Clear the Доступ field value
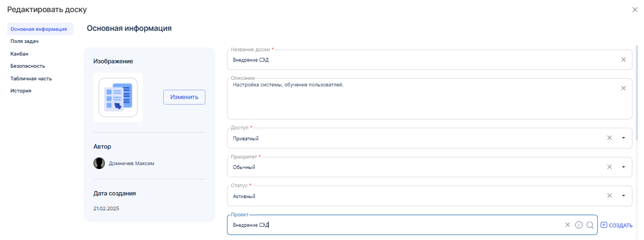The image size is (644, 240). pos(609,138)
